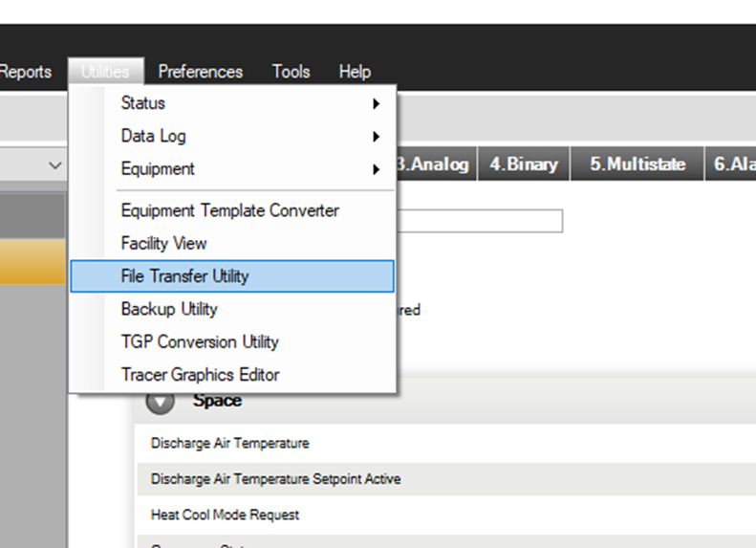Image resolution: width=756 pixels, height=548 pixels.
Task: Open the left panel dropdown chevron
Action: (55, 165)
